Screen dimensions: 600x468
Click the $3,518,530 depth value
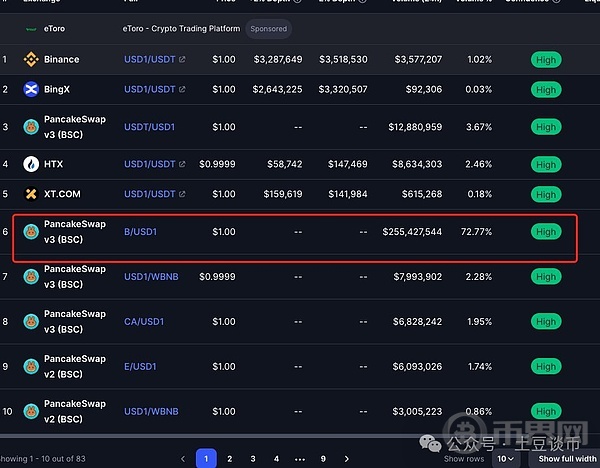click(x=343, y=59)
